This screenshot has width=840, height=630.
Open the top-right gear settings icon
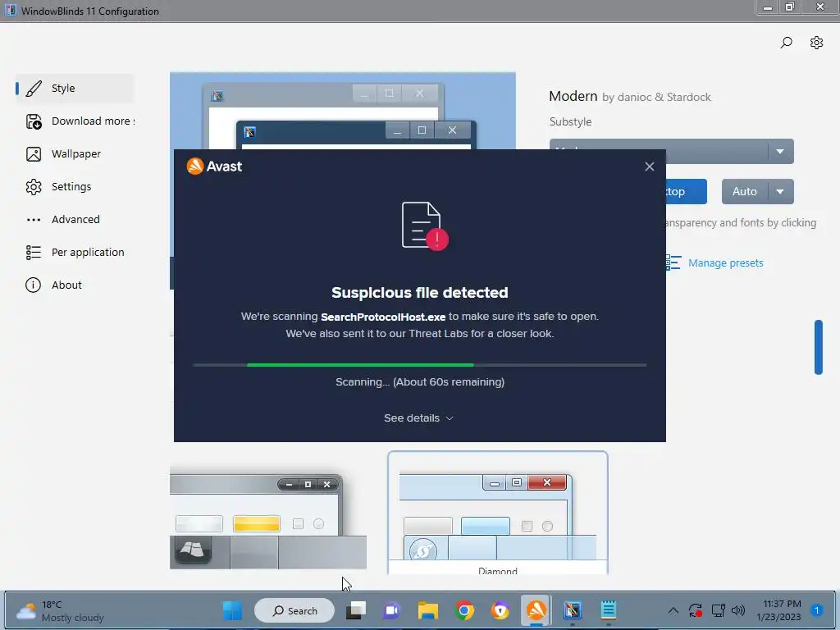(816, 43)
